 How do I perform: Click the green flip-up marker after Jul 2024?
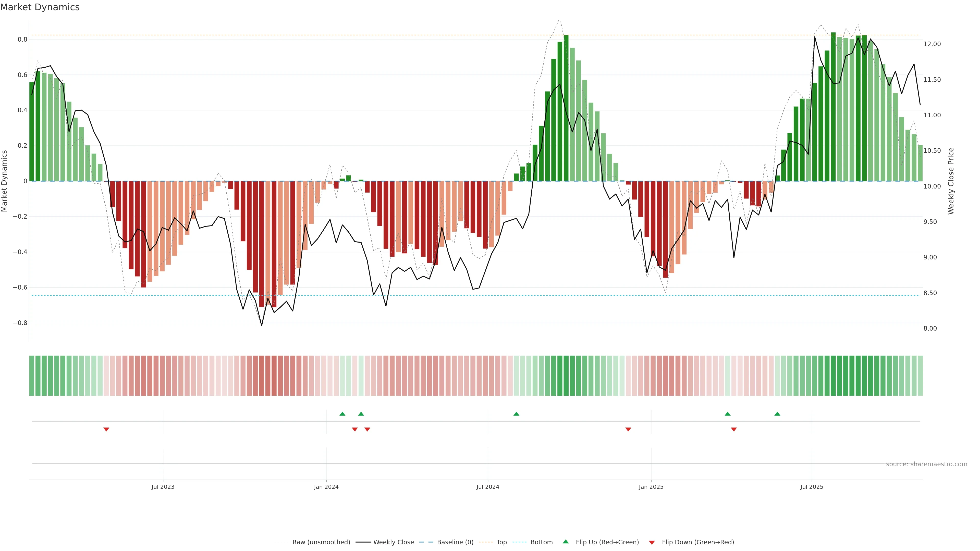click(516, 414)
